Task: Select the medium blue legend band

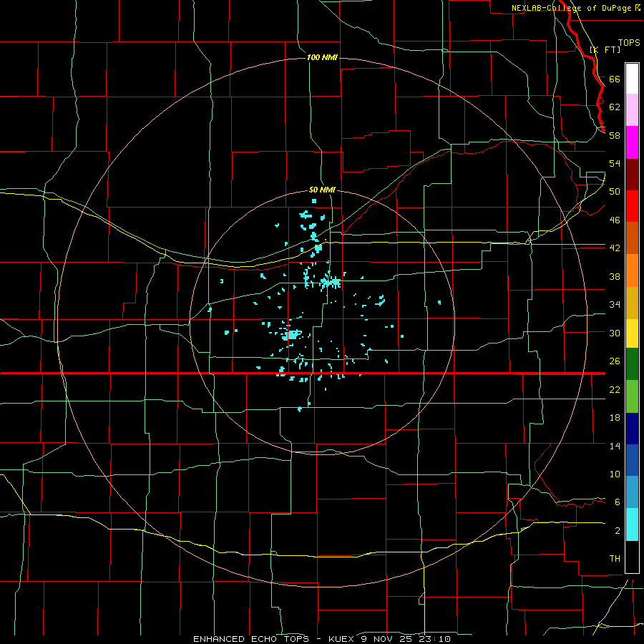Action: [632, 460]
